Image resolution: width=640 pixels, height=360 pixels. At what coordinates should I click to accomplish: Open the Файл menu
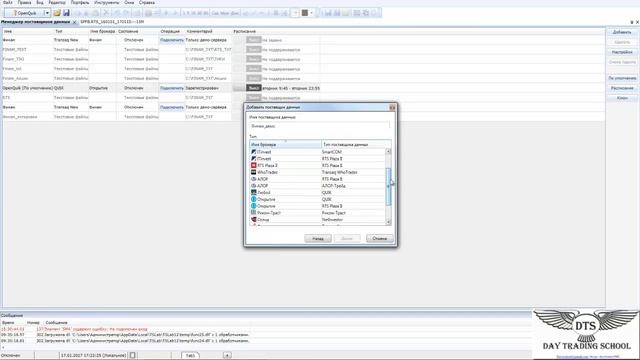(7, 2)
